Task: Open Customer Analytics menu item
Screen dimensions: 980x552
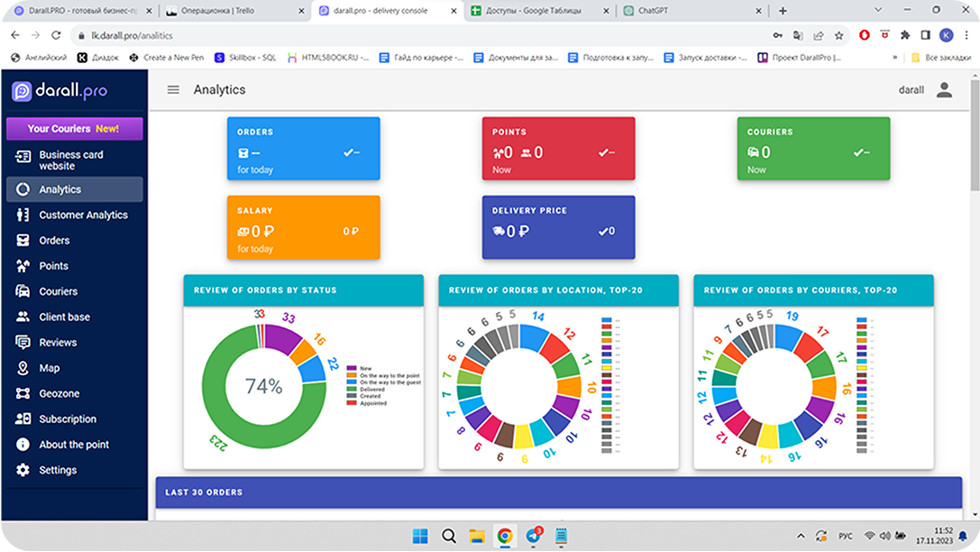Action: [x=83, y=216]
